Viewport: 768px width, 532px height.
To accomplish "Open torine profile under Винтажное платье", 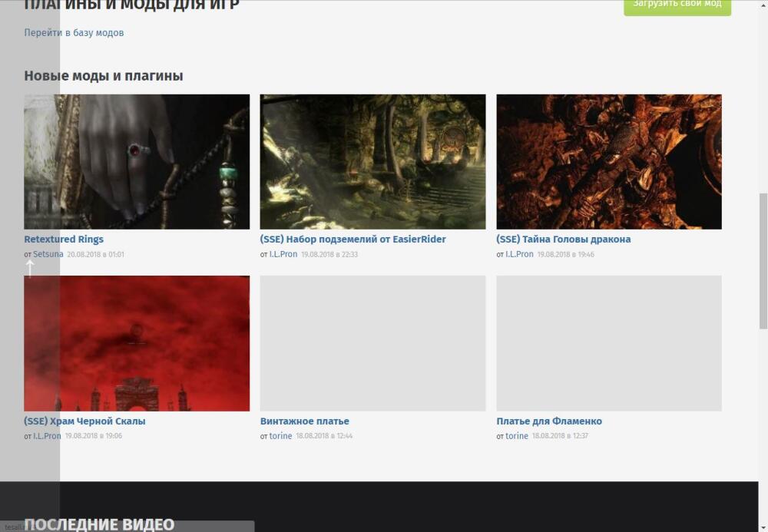I will tap(280, 435).
